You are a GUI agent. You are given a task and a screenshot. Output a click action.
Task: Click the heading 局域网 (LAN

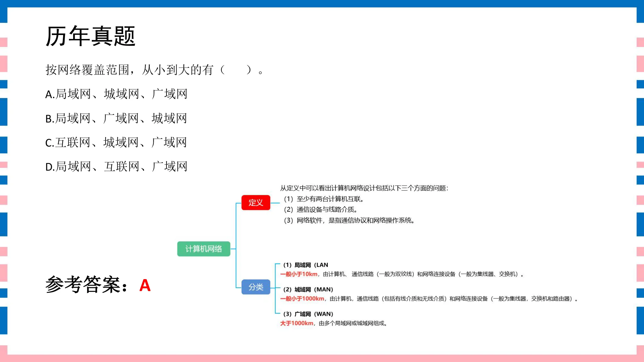coord(306,265)
